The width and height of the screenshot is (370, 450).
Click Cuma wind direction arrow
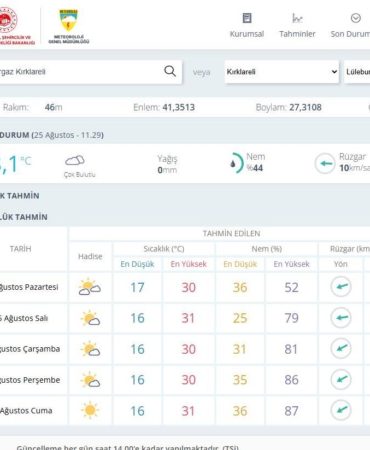click(341, 410)
